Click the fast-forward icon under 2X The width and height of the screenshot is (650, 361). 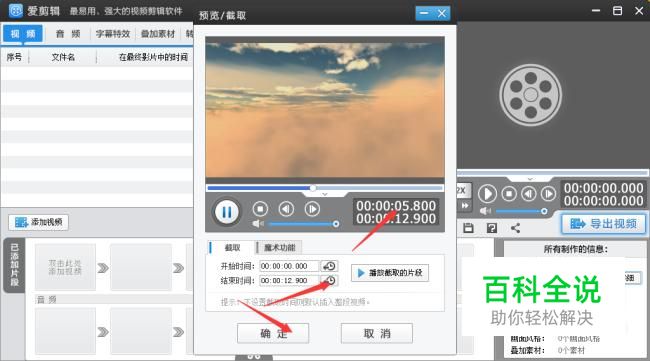click(x=465, y=206)
